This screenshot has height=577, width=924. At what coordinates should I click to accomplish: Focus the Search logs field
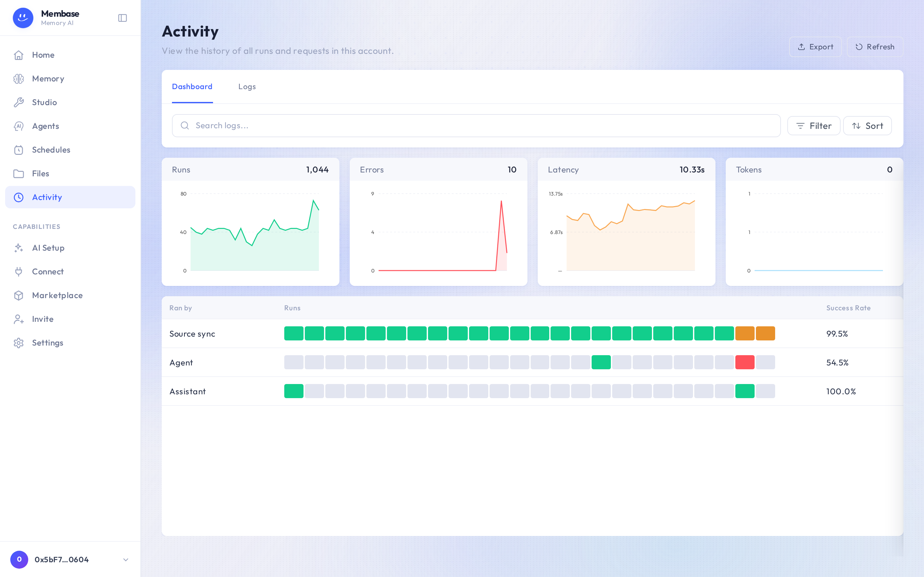(x=476, y=126)
